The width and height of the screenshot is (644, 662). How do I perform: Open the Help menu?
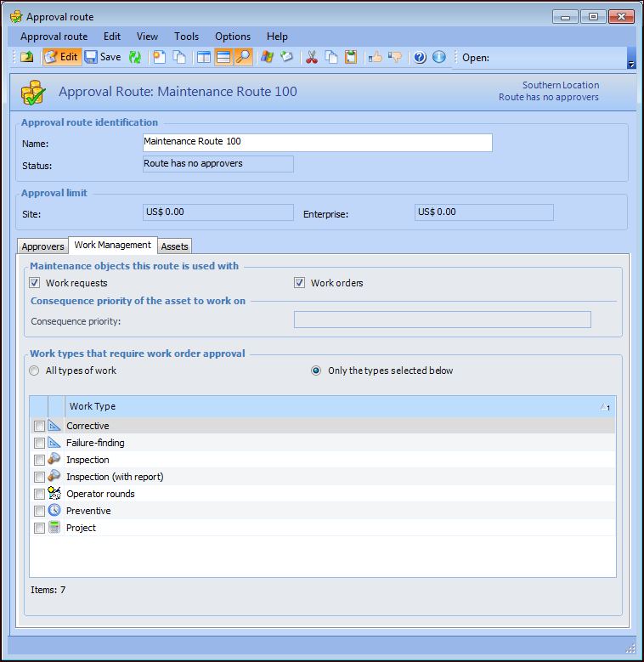277,37
